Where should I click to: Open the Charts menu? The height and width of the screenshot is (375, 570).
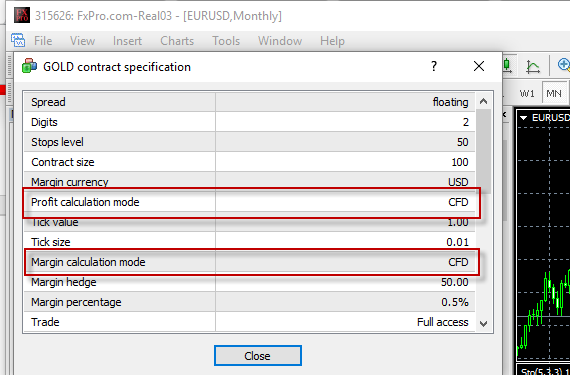(177, 41)
